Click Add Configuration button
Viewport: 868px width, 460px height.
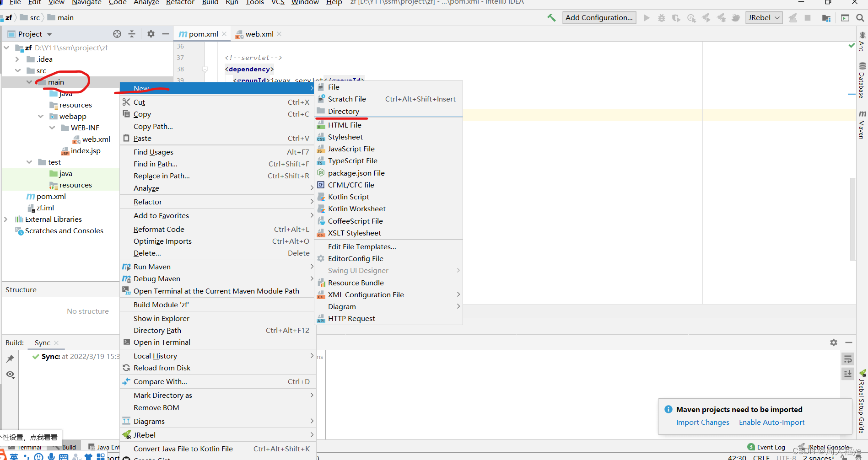point(599,18)
